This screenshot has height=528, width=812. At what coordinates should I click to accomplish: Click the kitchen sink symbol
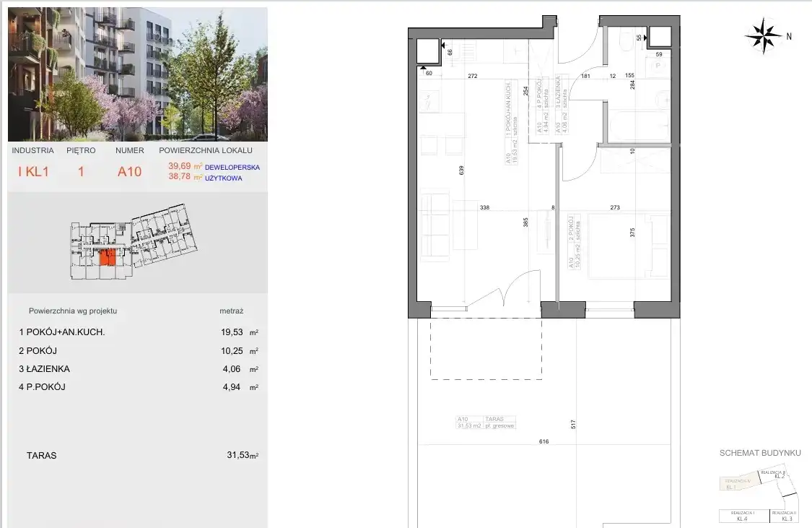click(430, 103)
